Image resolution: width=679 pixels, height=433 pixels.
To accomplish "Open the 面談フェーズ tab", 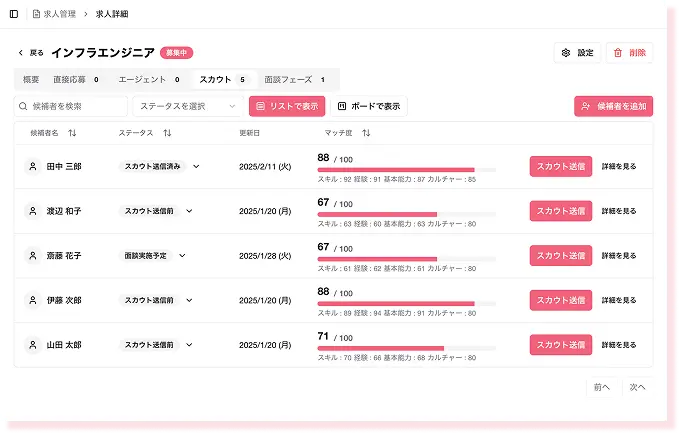I will tap(295, 79).
